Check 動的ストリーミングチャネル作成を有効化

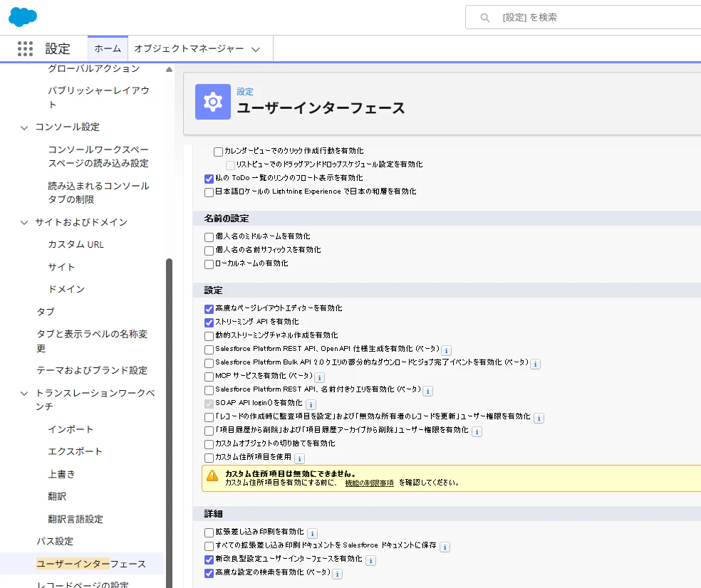click(209, 336)
